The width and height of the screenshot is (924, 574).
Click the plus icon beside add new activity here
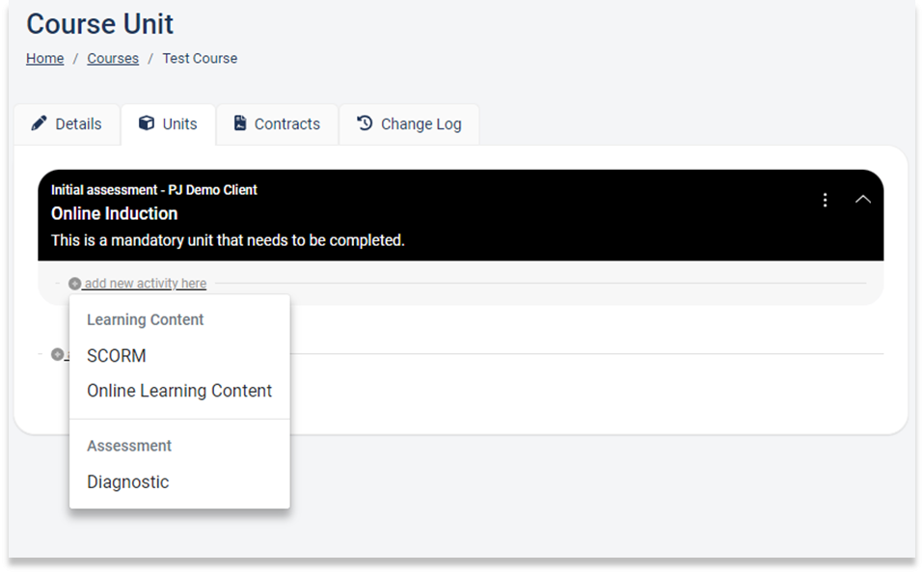75,284
